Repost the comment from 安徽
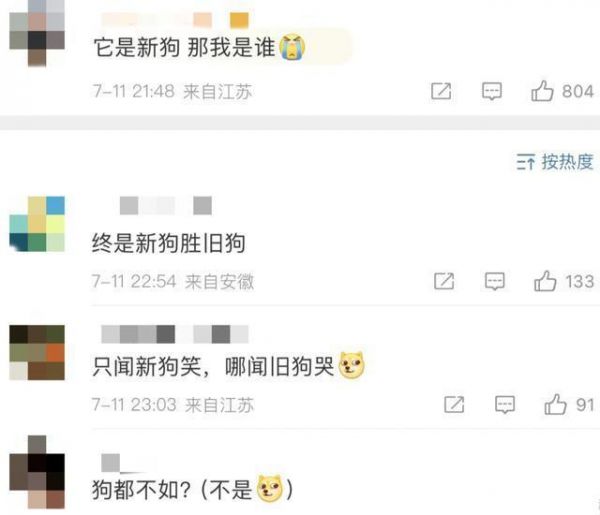This screenshot has width=600, height=515. pyautogui.click(x=444, y=282)
